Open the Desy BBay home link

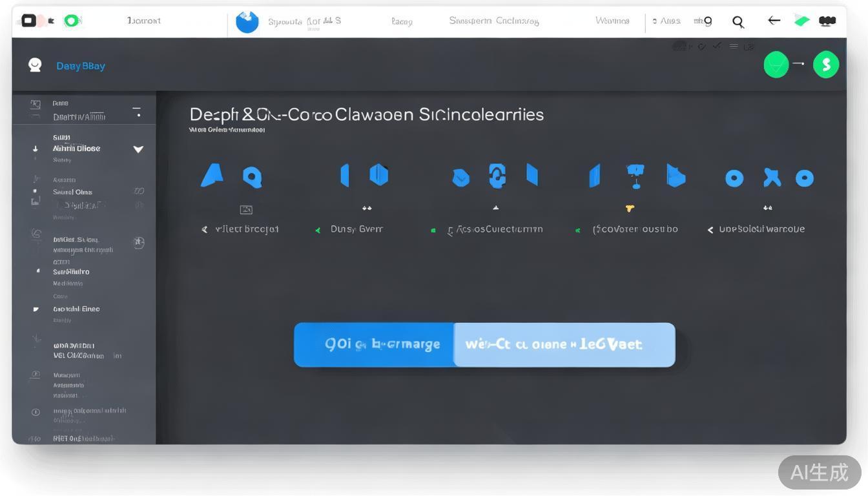[81, 65]
